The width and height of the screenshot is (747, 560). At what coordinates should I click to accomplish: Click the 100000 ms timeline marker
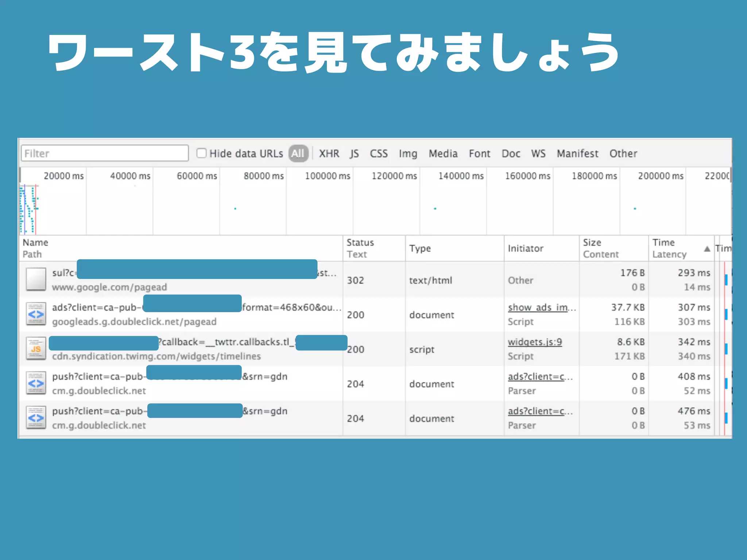[327, 176]
